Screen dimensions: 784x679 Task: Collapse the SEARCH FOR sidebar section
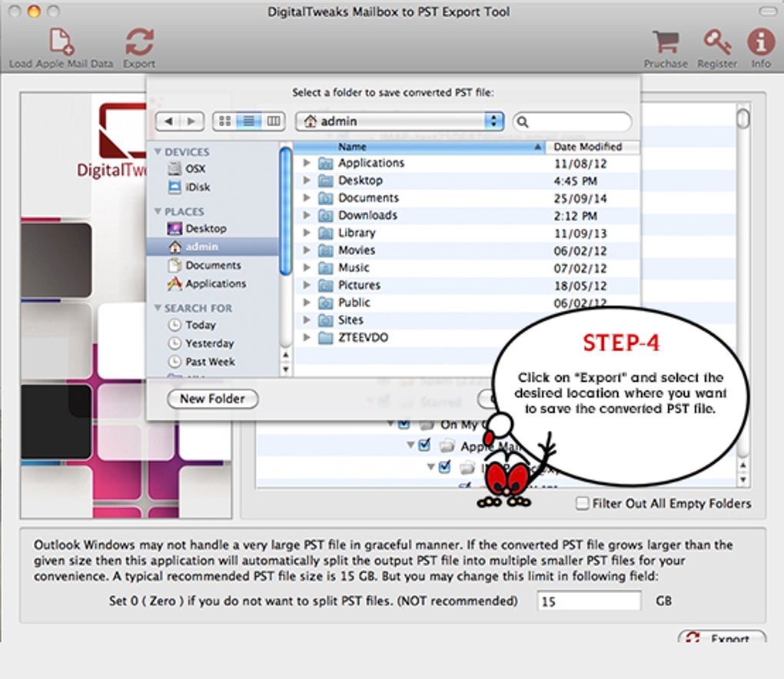coord(158,308)
